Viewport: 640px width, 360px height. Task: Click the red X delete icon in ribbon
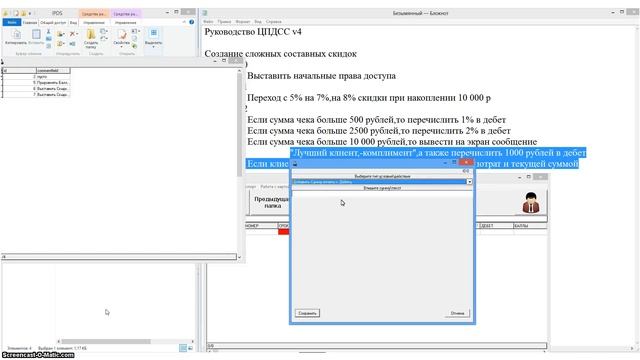tap(72, 34)
